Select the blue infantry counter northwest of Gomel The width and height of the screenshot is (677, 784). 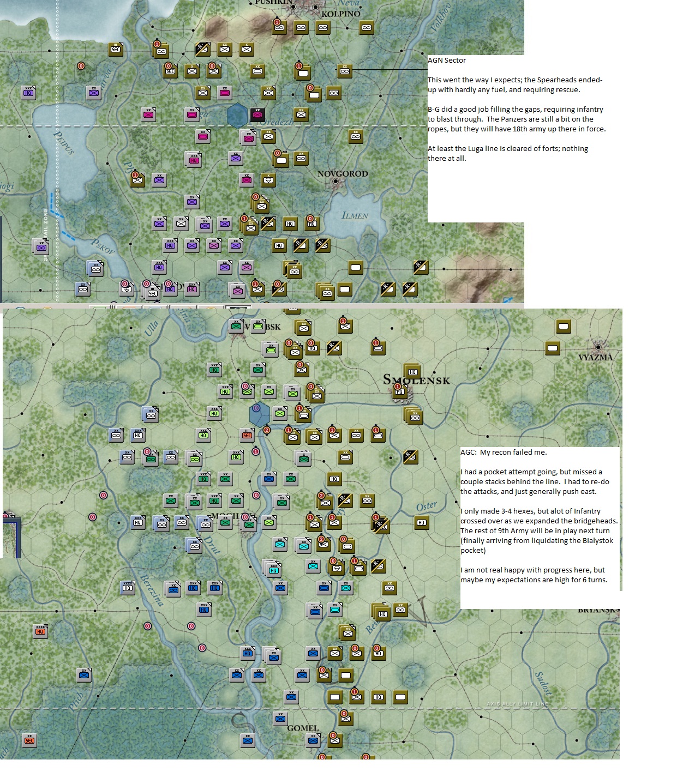coord(280,718)
